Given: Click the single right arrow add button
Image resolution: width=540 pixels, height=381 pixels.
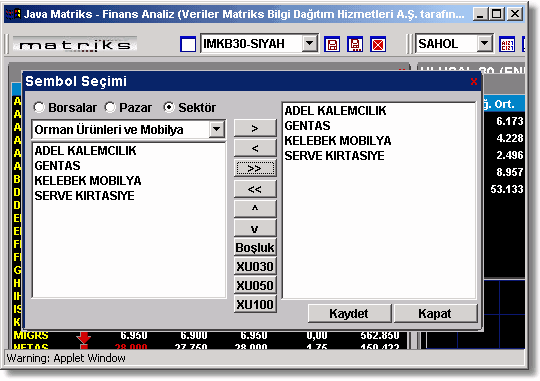Looking at the screenshot, I should [255, 128].
